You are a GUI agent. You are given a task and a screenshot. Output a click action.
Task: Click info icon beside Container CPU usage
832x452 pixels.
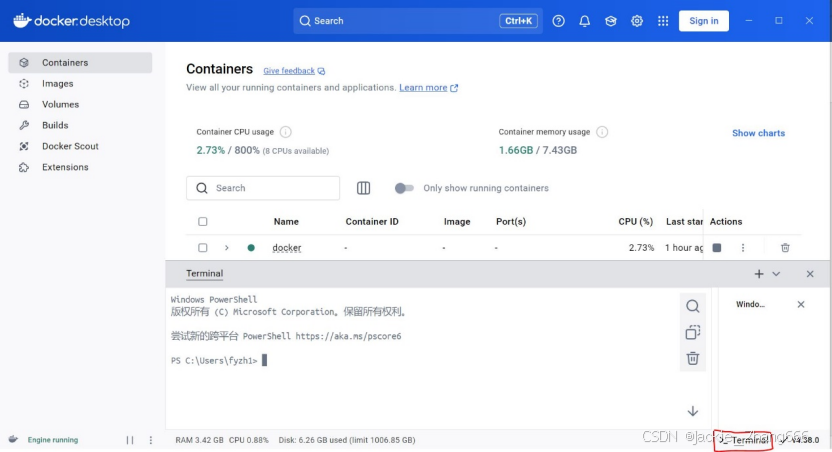[x=285, y=132]
